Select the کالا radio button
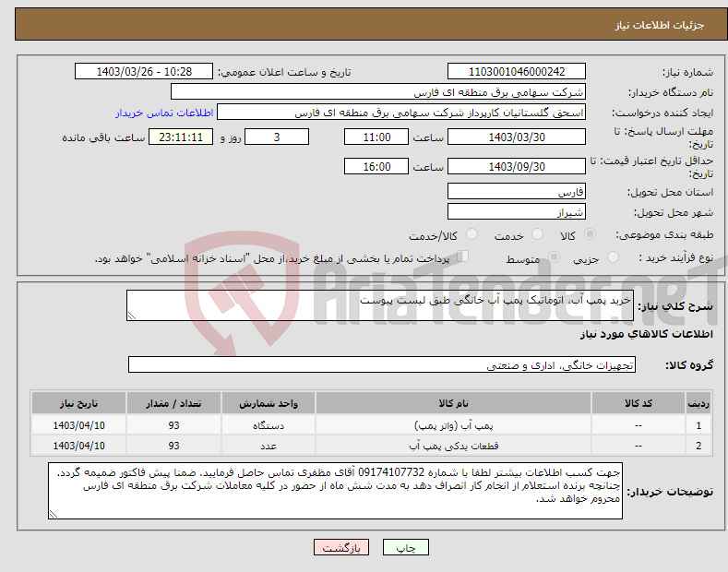The image size is (728, 572). point(590,234)
